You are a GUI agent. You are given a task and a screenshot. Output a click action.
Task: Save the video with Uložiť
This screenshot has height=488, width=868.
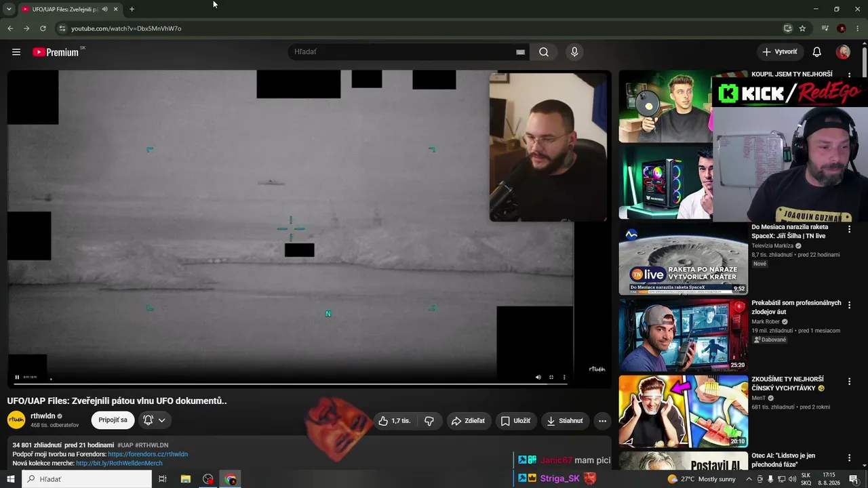516,421
